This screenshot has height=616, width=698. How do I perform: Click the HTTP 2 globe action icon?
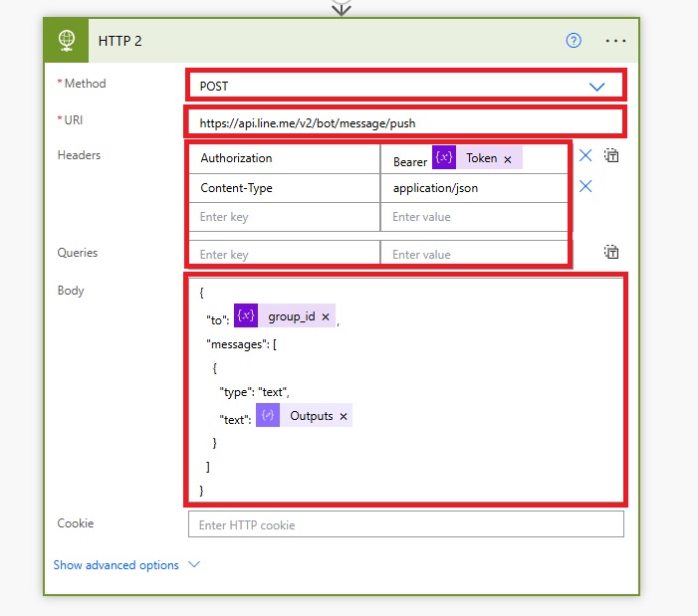tap(67, 41)
